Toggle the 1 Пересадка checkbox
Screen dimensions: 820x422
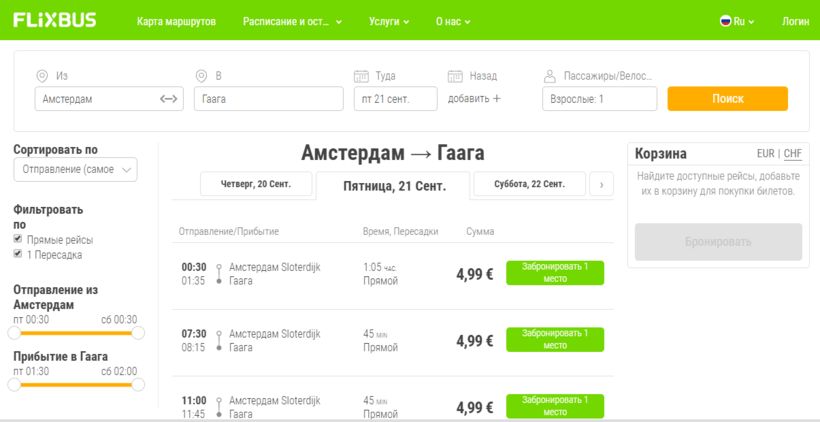point(17,254)
